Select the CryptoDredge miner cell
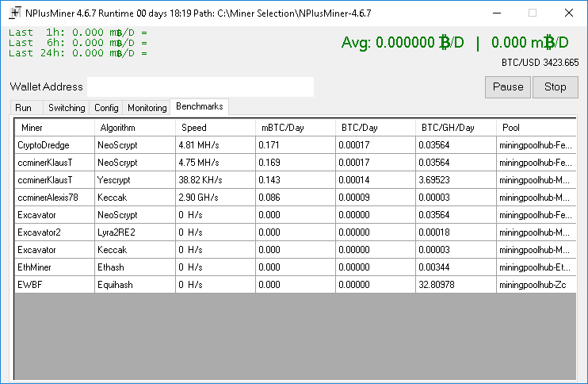The image size is (588, 384). [55, 145]
